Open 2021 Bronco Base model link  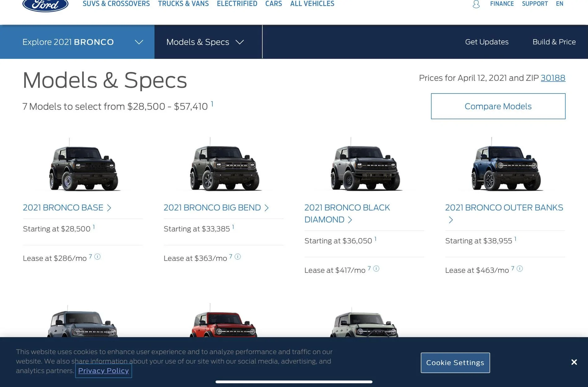[x=63, y=208]
